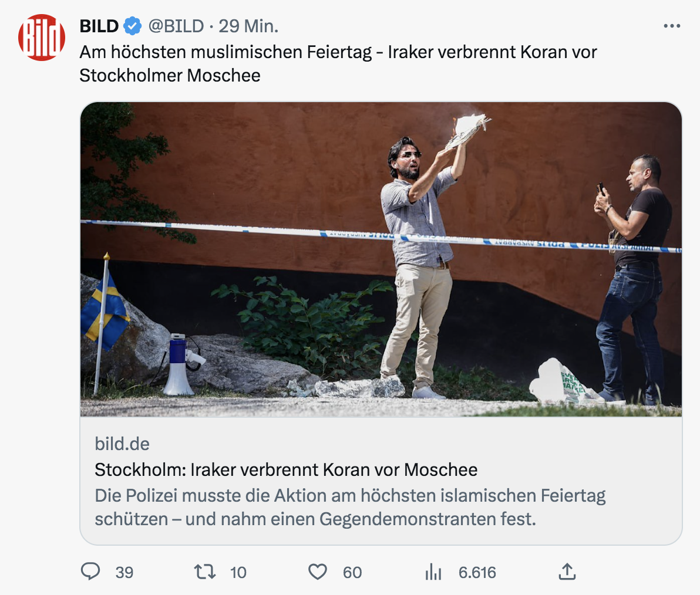Click the retweet count 10

click(238, 572)
